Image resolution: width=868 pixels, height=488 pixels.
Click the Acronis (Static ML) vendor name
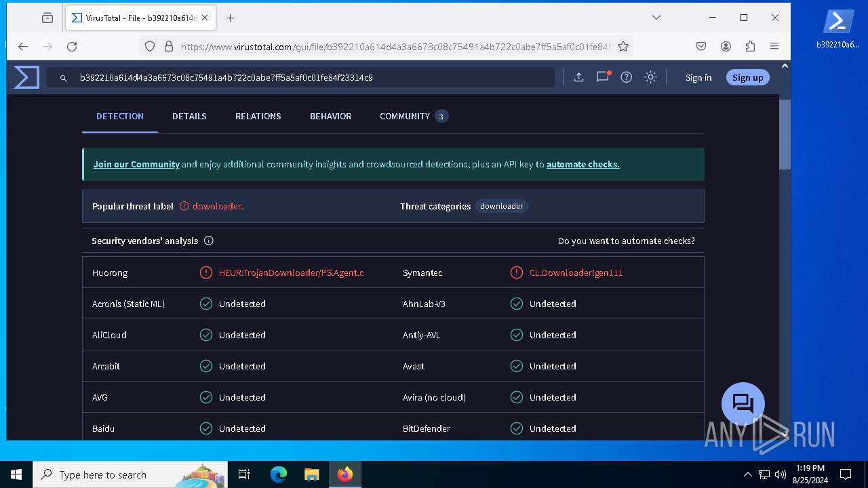pos(128,304)
